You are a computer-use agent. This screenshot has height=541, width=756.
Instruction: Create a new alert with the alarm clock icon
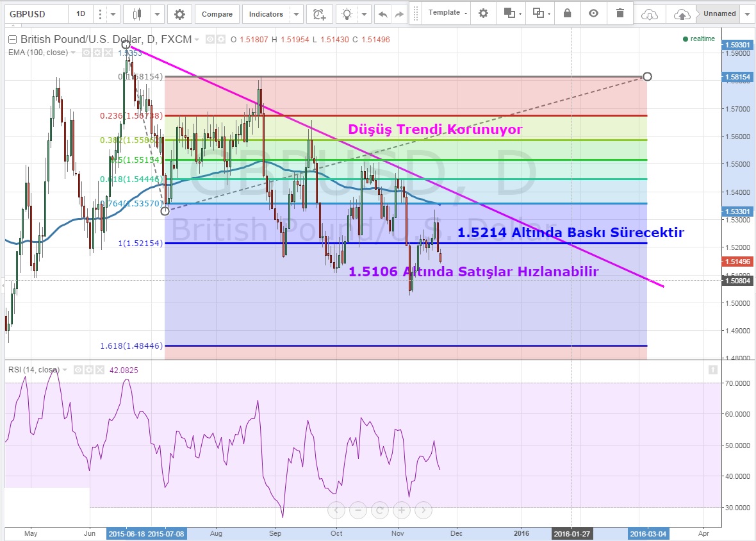pyautogui.click(x=318, y=14)
